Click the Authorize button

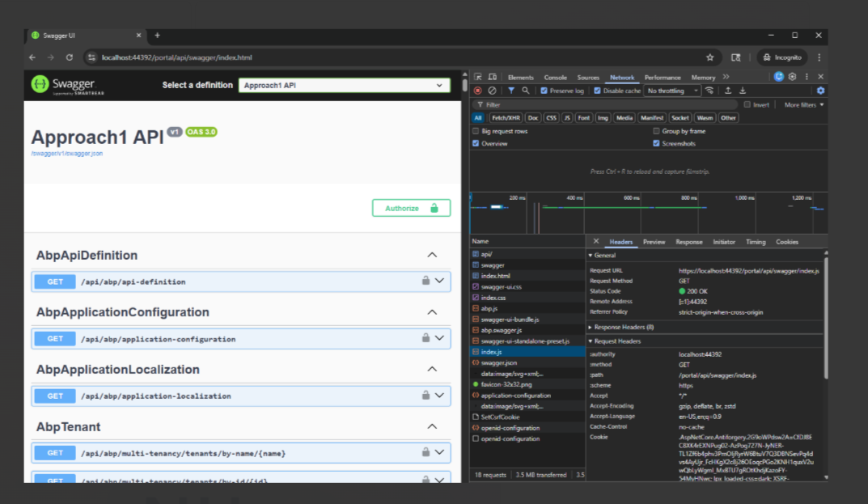(411, 208)
